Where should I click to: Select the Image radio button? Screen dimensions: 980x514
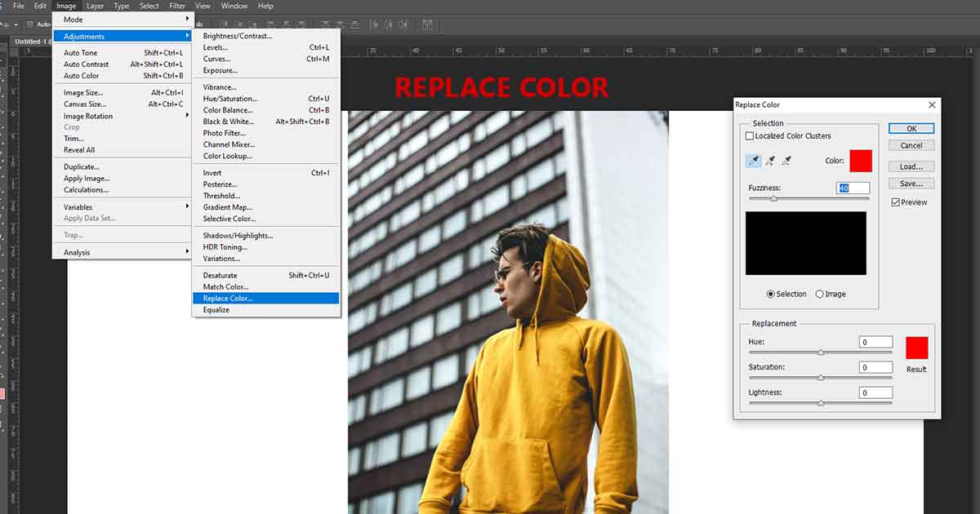click(820, 295)
